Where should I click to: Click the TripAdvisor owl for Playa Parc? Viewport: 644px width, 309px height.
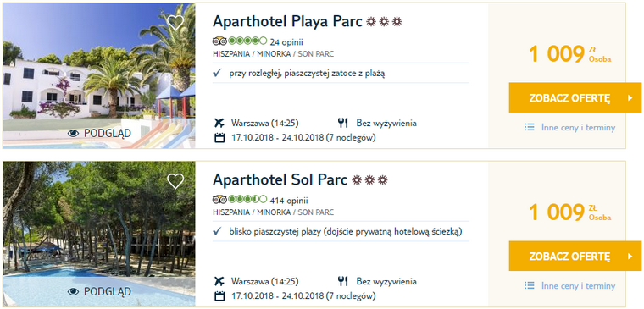pos(219,41)
